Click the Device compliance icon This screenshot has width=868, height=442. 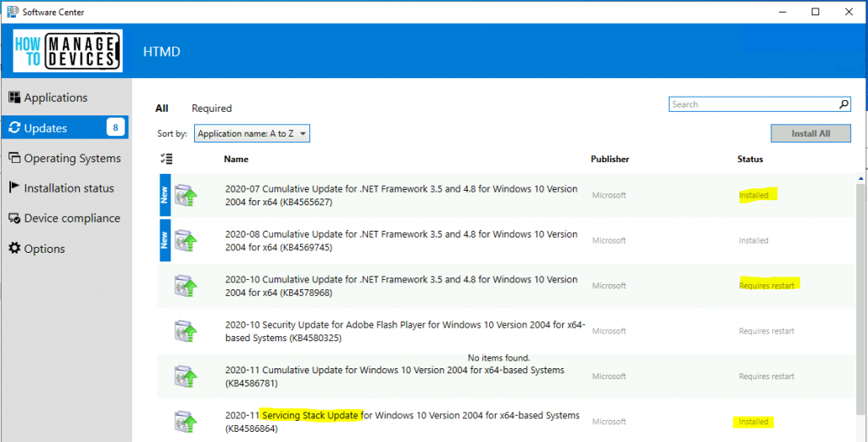click(14, 218)
